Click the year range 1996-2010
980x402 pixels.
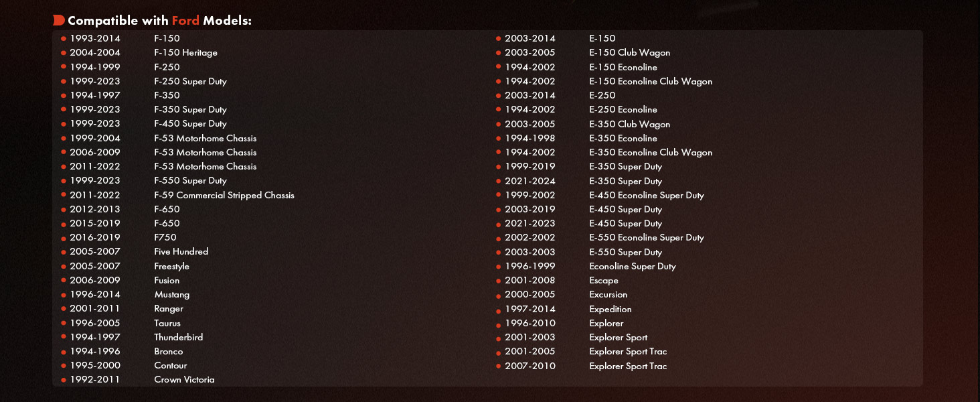pyautogui.click(x=530, y=323)
